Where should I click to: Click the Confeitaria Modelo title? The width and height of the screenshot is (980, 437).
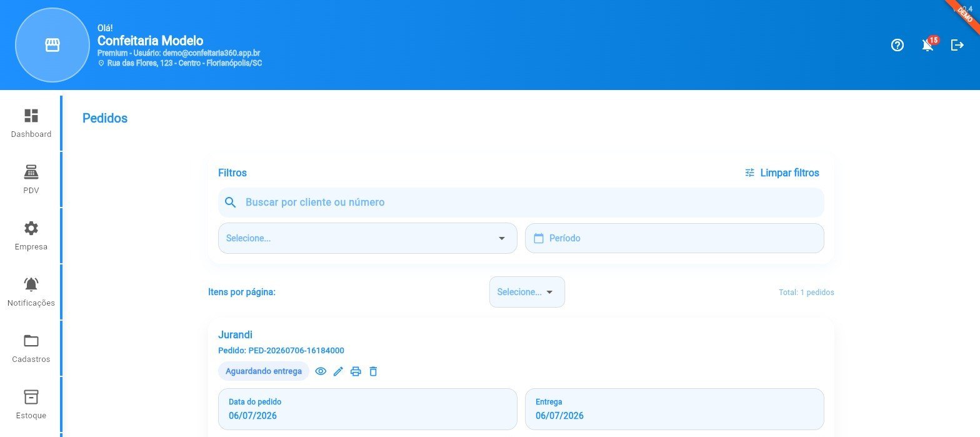click(x=151, y=41)
